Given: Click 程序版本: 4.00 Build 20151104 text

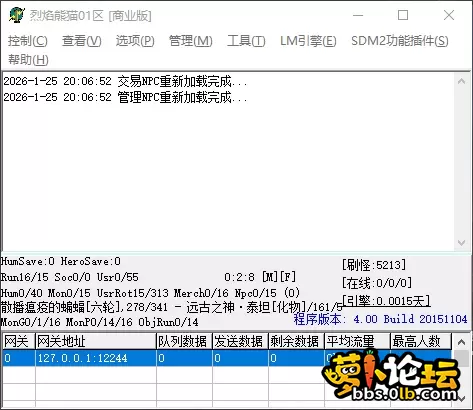Looking at the screenshot, I should (380, 319).
